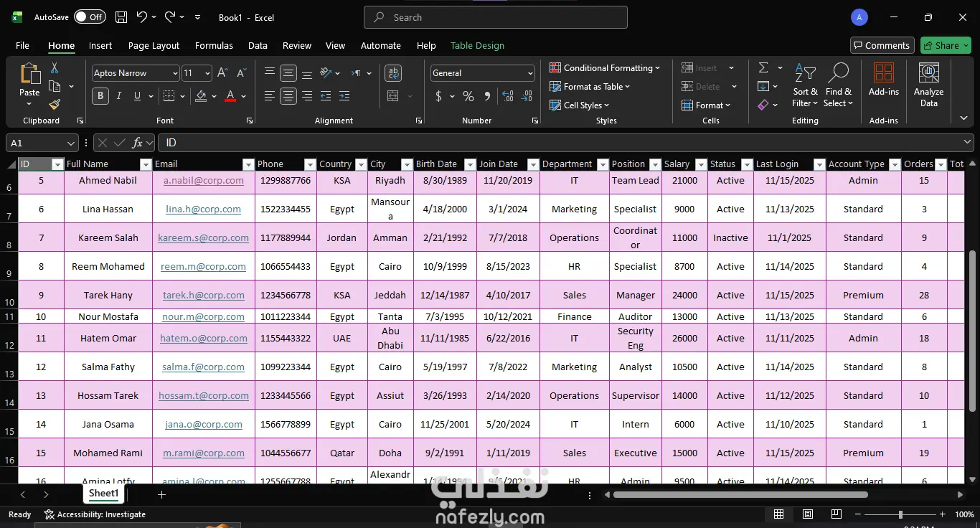Screen dimensions: 980x528
Task: Open the a.nabil@corp.com email link
Action: [x=204, y=181]
